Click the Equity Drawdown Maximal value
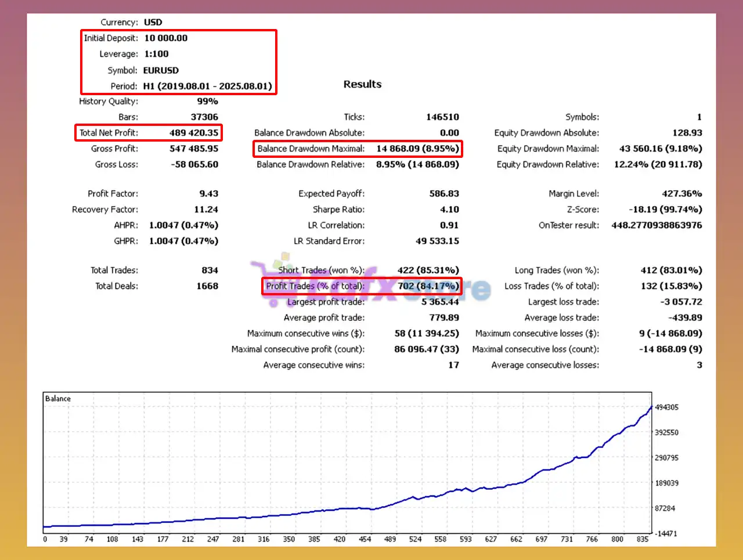Screen dimensions: 743x560 (x=660, y=149)
